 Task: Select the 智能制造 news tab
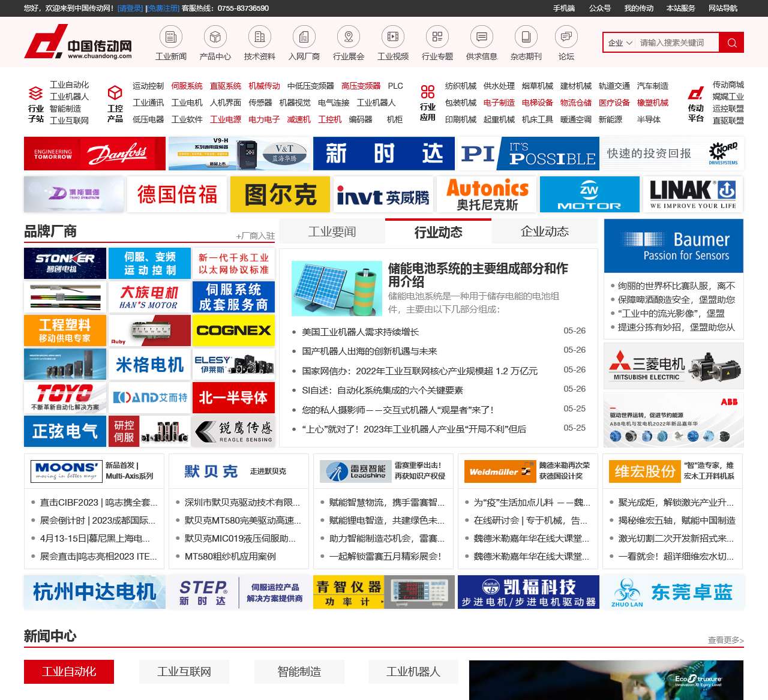[299, 672]
